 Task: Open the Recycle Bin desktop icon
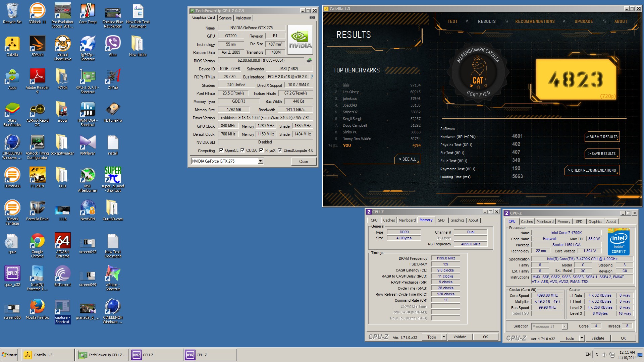point(12,13)
